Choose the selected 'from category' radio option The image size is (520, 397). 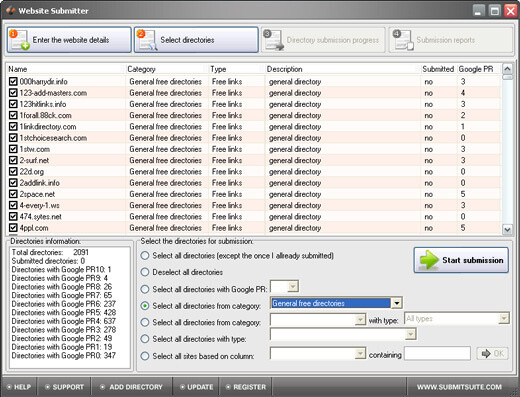145,306
